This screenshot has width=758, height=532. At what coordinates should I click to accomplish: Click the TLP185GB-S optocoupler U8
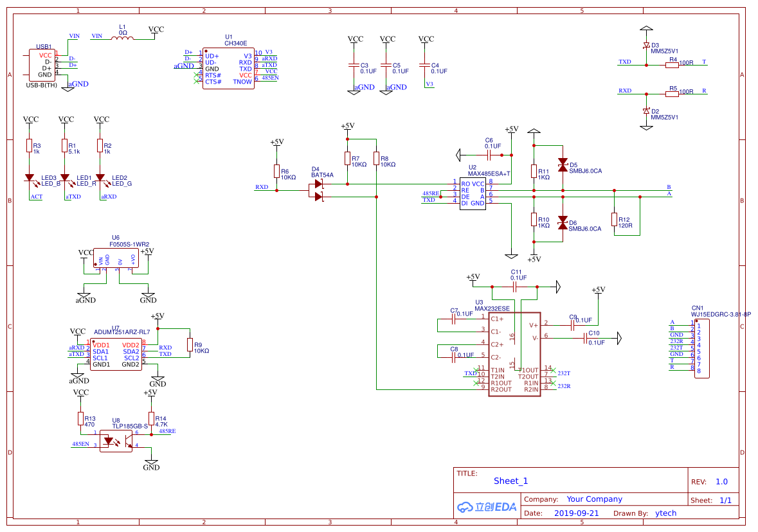click(x=116, y=440)
